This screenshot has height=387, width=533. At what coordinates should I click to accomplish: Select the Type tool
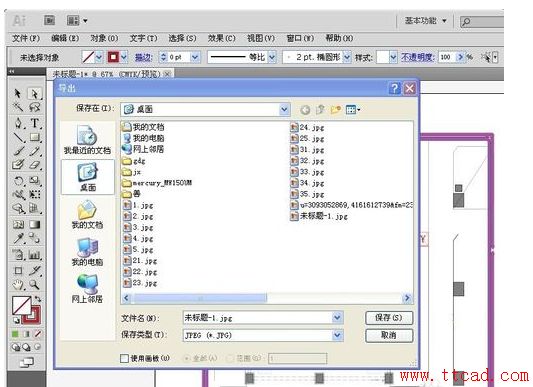[x=35, y=123]
